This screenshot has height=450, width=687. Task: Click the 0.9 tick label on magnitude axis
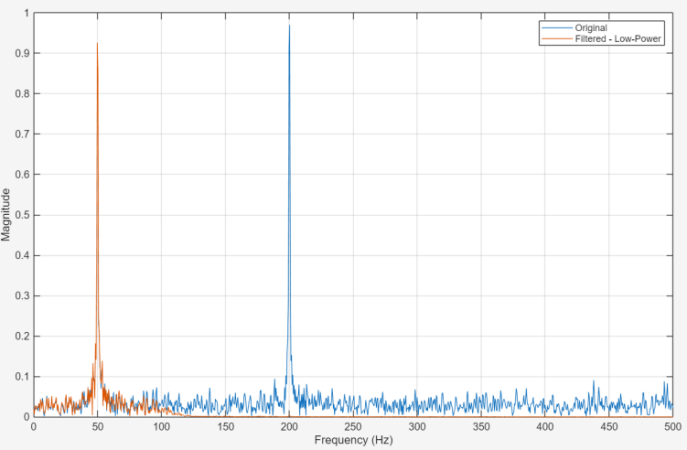click(22, 53)
